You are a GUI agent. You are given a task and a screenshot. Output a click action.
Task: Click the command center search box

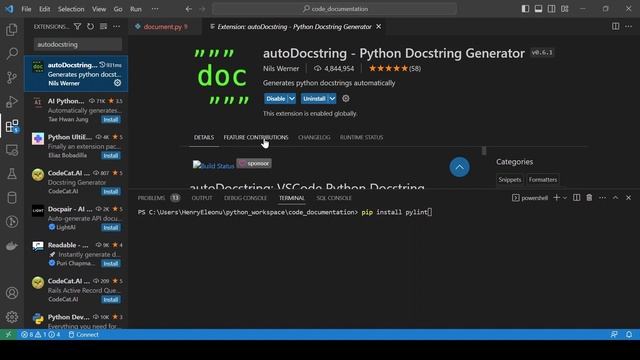pyautogui.click(x=334, y=9)
